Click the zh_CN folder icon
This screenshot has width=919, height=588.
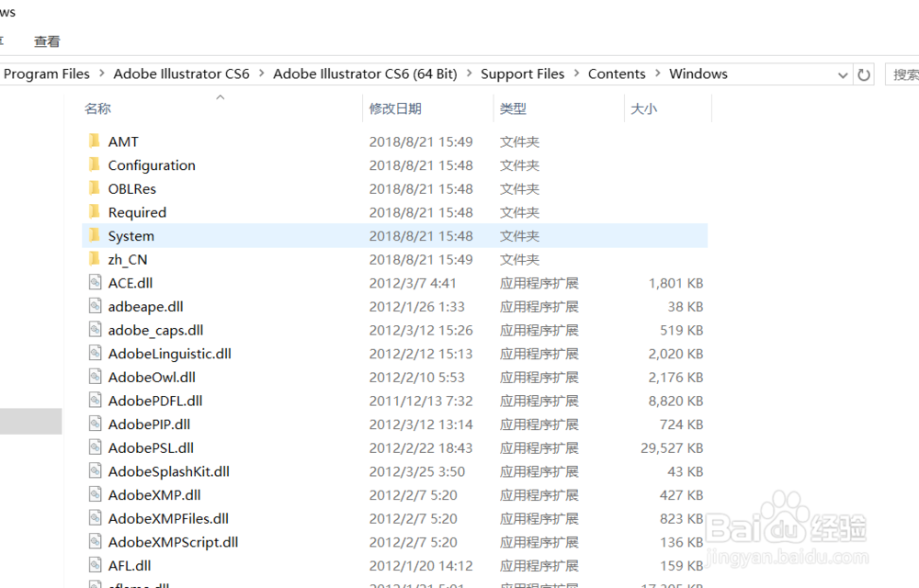pyautogui.click(x=94, y=259)
